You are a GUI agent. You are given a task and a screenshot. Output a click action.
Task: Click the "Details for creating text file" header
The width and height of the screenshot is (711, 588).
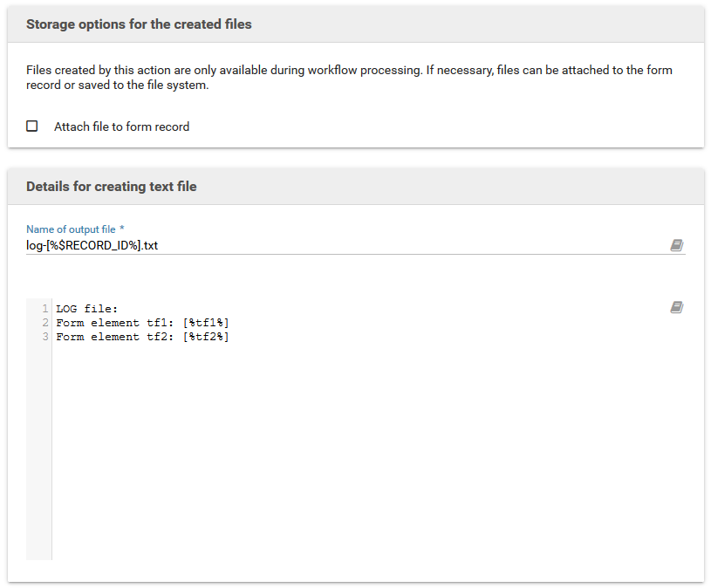pos(111,187)
